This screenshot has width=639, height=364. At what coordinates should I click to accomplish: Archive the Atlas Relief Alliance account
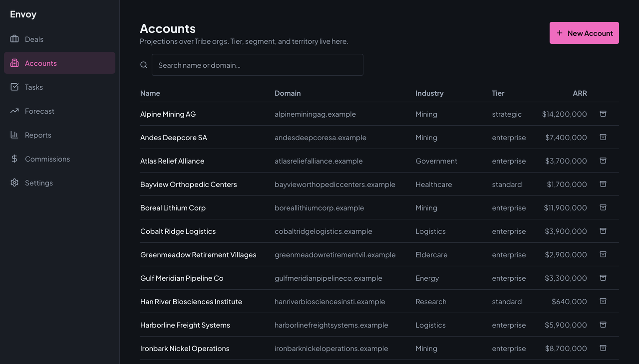pos(603,161)
